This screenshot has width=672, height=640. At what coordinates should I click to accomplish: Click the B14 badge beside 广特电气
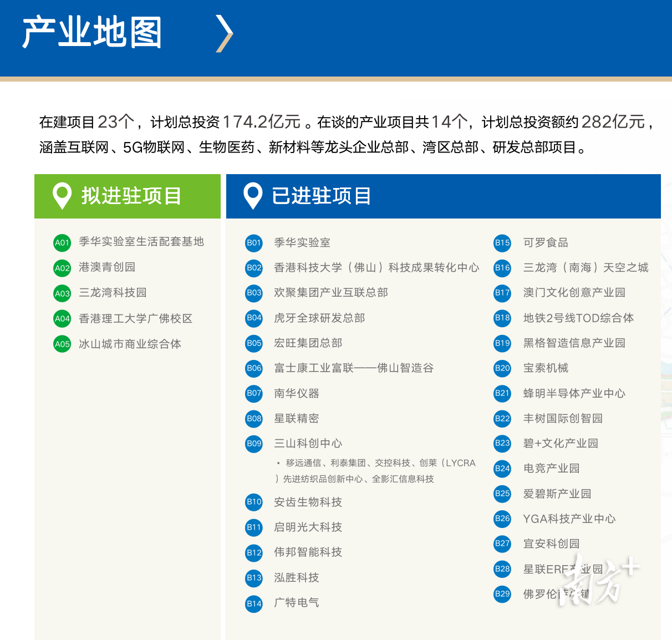coord(253,603)
